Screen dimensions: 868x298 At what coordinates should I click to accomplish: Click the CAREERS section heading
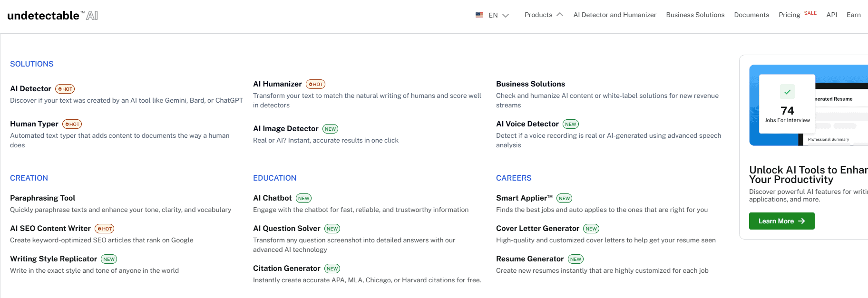click(x=513, y=178)
